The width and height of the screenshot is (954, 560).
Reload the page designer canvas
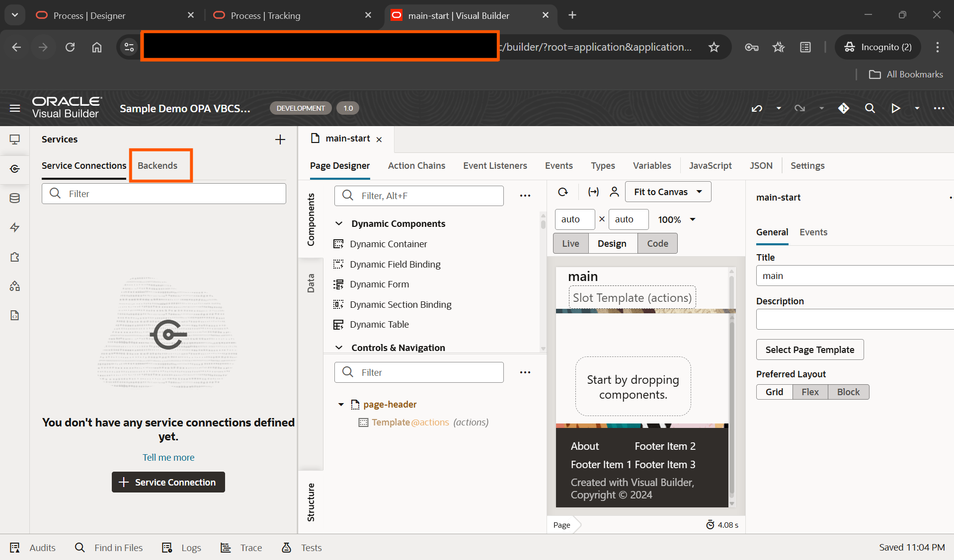(563, 192)
